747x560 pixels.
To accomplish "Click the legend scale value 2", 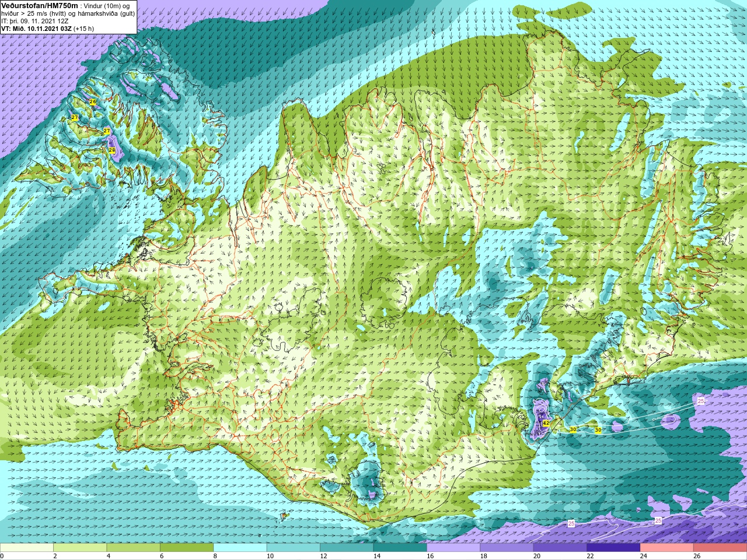I will [55, 556].
